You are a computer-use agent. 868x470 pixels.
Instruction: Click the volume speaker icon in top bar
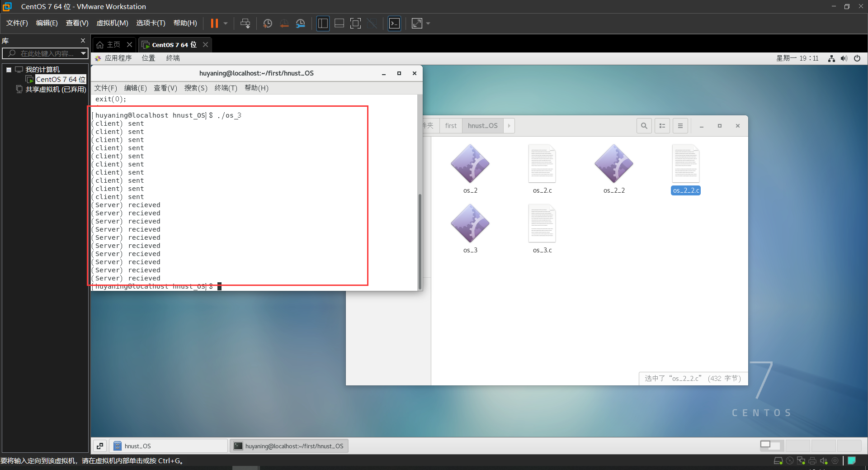pos(844,58)
